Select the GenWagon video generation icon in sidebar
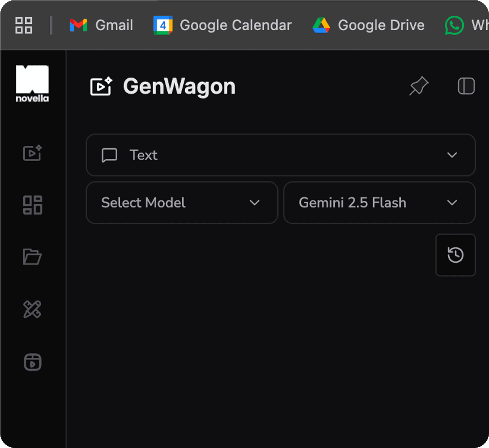Image resolution: width=489 pixels, height=448 pixels. click(x=32, y=153)
